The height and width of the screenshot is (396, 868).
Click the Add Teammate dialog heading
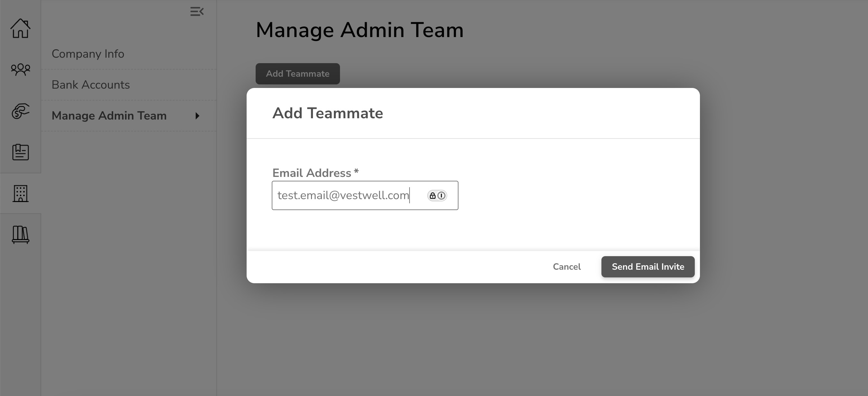327,113
